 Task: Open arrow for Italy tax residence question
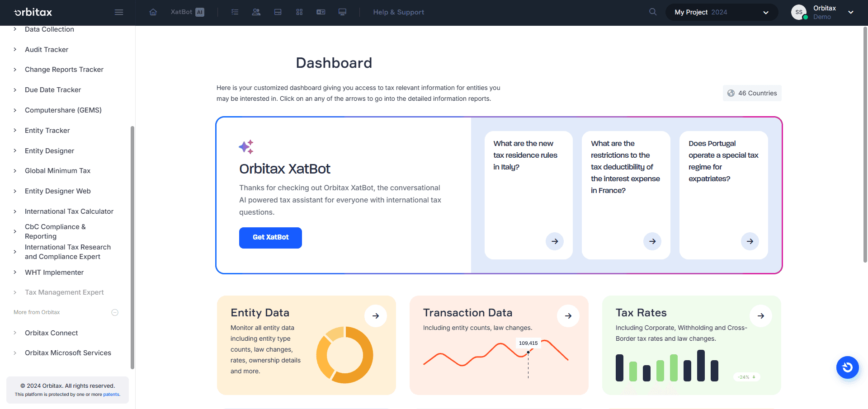point(555,241)
